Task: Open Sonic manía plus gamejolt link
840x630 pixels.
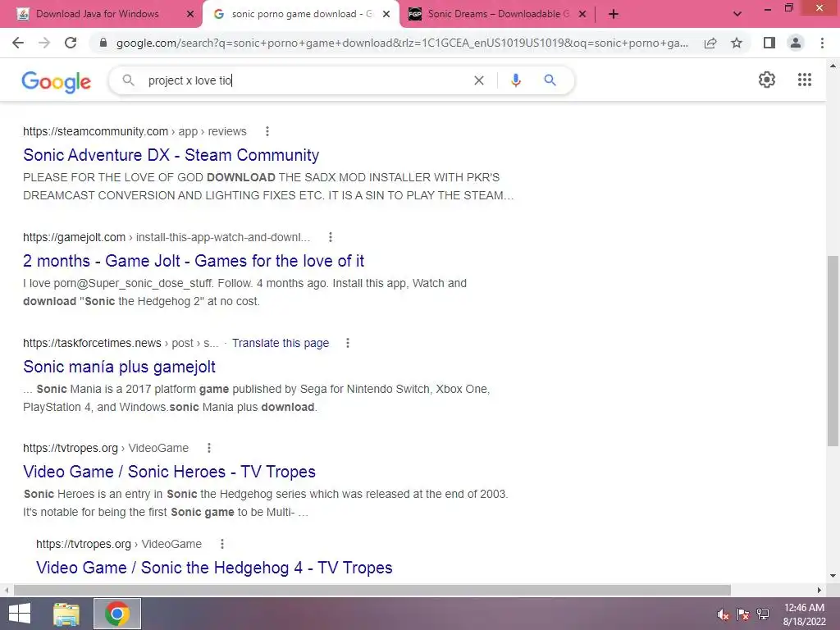Action: point(119,367)
